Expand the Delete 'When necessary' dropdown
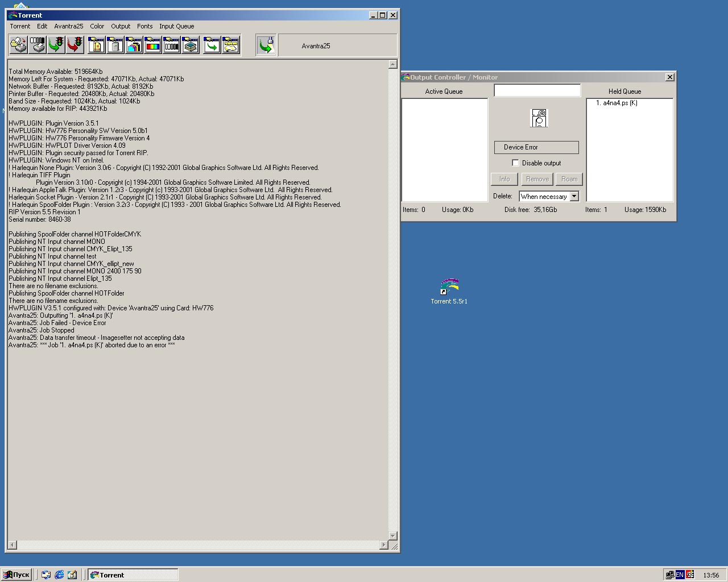The width and height of the screenshot is (728, 582). click(574, 197)
